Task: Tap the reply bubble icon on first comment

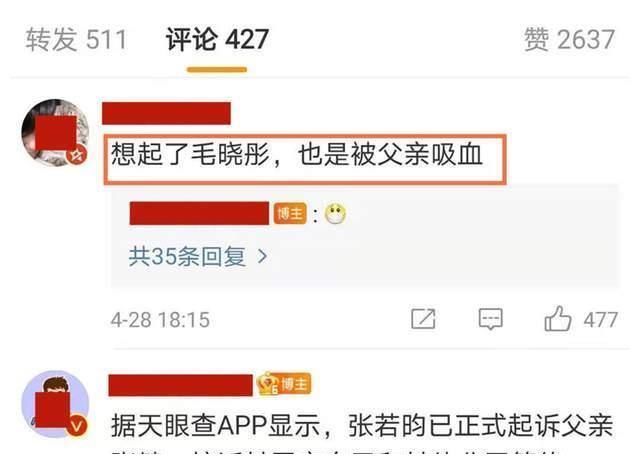Action: point(490,319)
